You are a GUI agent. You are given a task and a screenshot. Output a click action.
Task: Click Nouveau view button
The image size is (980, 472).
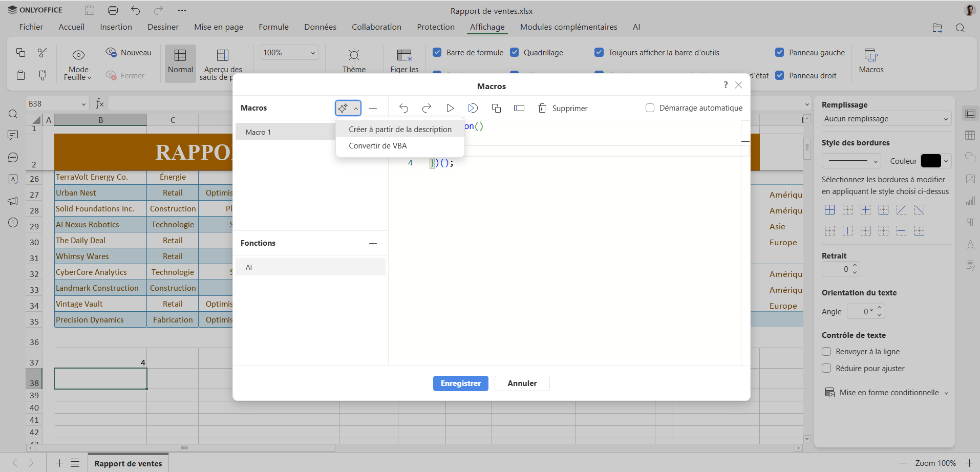[129, 52]
